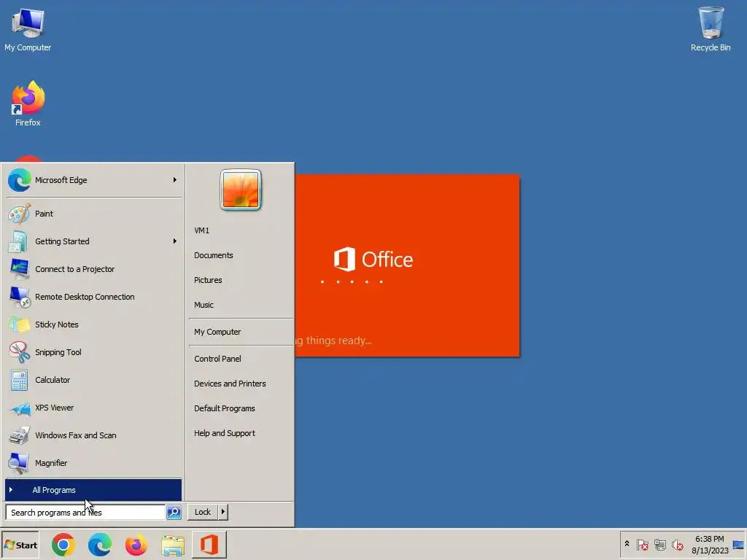
Task: Click the Action Center flag icon
Action: pyautogui.click(x=642, y=544)
